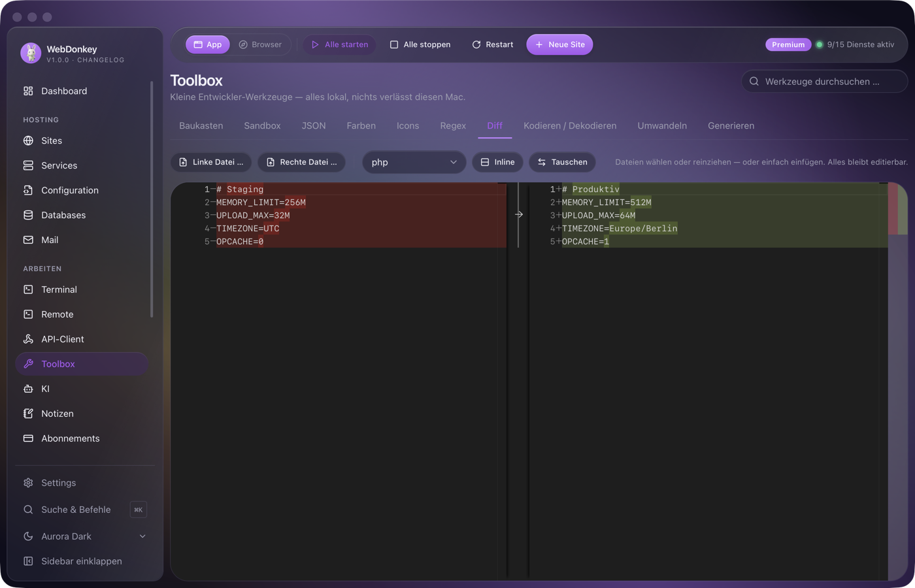Image resolution: width=915 pixels, height=588 pixels.
Task: Click Alle starten button
Action: [340, 44]
